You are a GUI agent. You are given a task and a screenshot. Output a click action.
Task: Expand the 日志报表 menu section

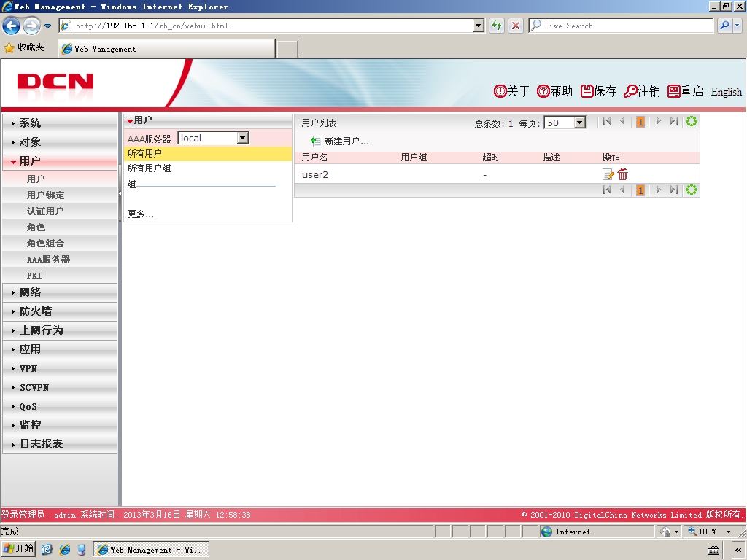point(60,444)
